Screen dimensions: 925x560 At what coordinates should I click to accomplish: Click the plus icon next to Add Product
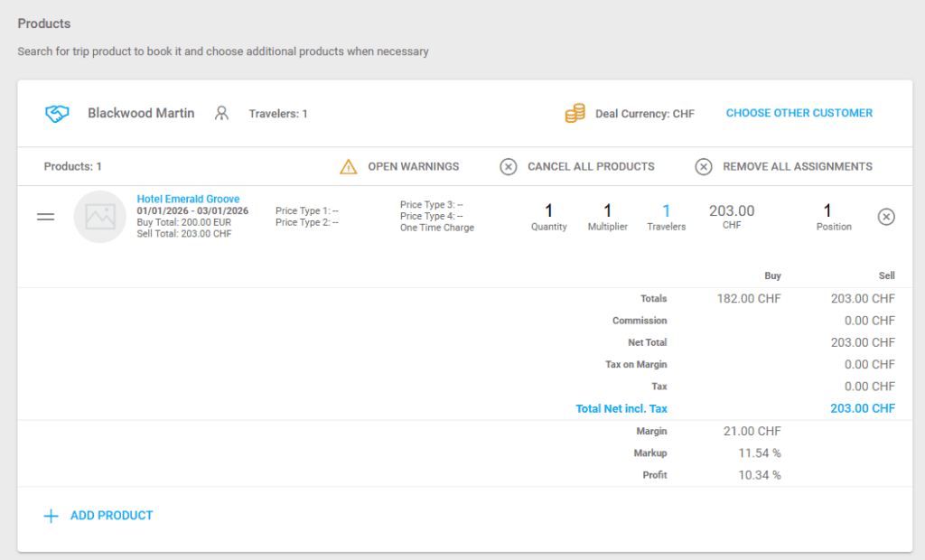point(51,515)
